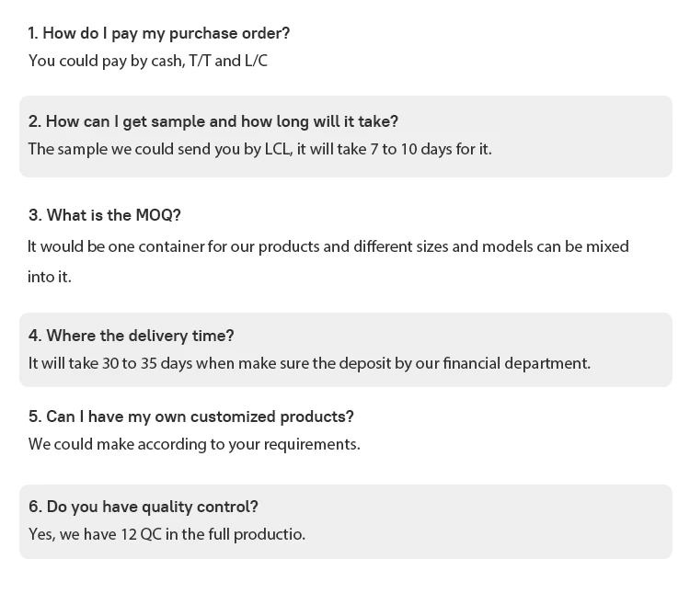Click the trailing "into it." text line

click(x=50, y=277)
